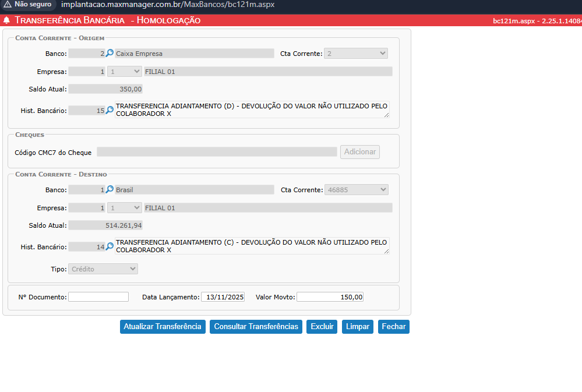This screenshot has width=582, height=392.
Task: Click the Fechar button
Action: [x=393, y=327]
